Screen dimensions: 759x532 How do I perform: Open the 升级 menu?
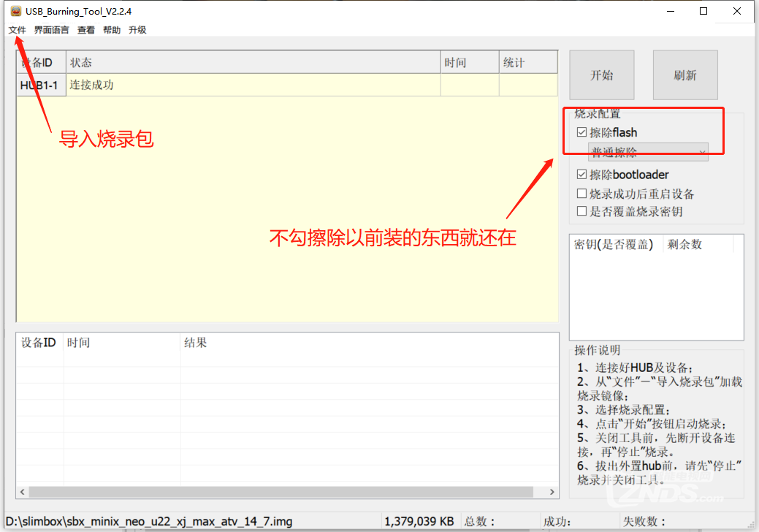tap(137, 30)
